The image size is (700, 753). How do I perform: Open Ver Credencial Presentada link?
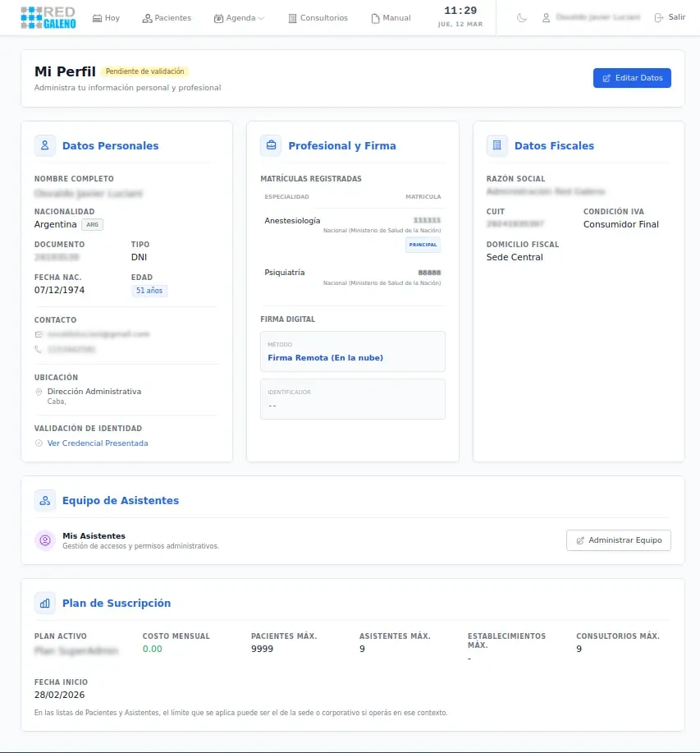(x=98, y=443)
